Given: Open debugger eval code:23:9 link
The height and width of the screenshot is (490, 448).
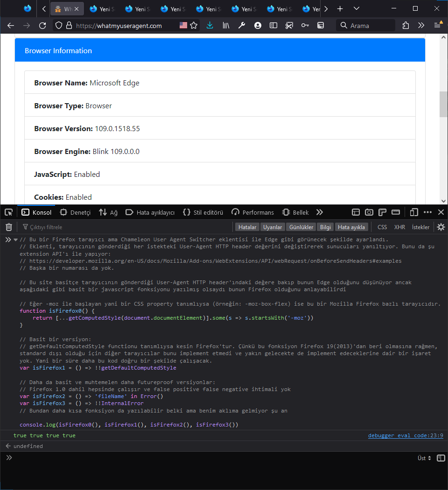Looking at the screenshot, I should pos(406,435).
